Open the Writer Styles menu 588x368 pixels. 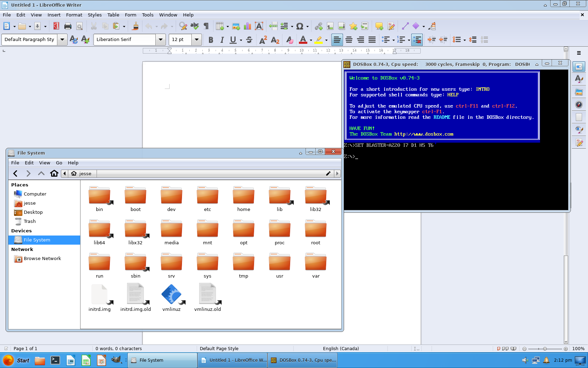point(94,15)
